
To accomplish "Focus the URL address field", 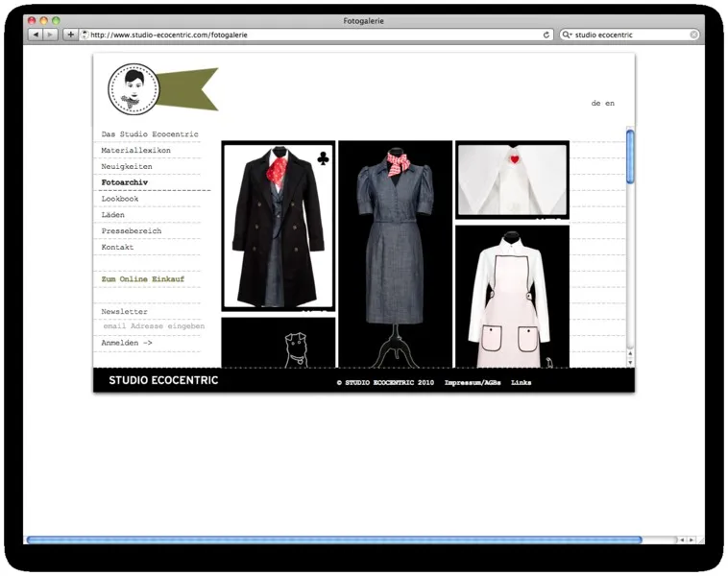I will point(314,35).
